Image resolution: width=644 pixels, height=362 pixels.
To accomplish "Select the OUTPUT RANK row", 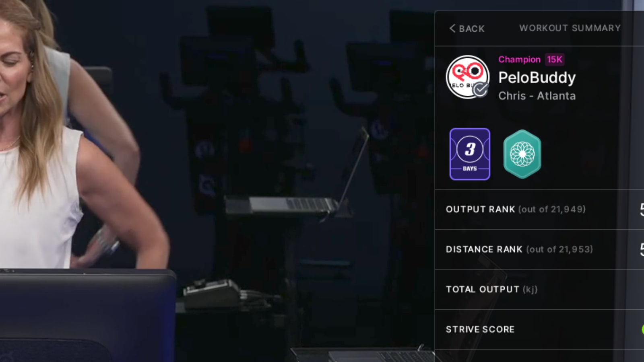I will 539,210.
